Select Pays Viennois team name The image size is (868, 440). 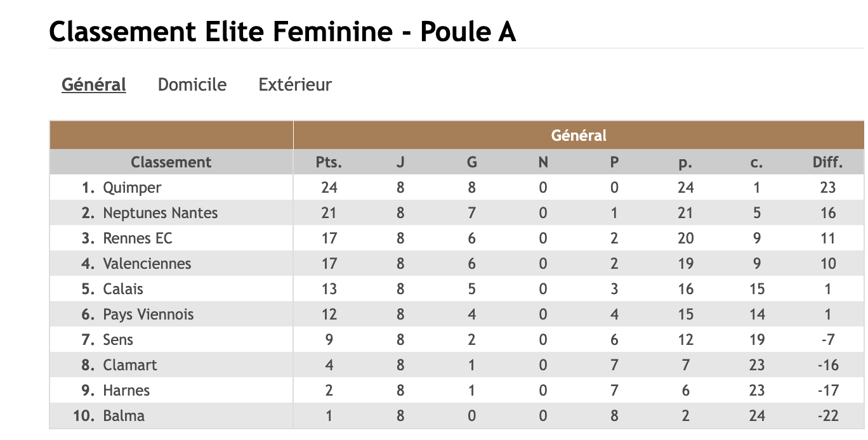click(x=148, y=314)
